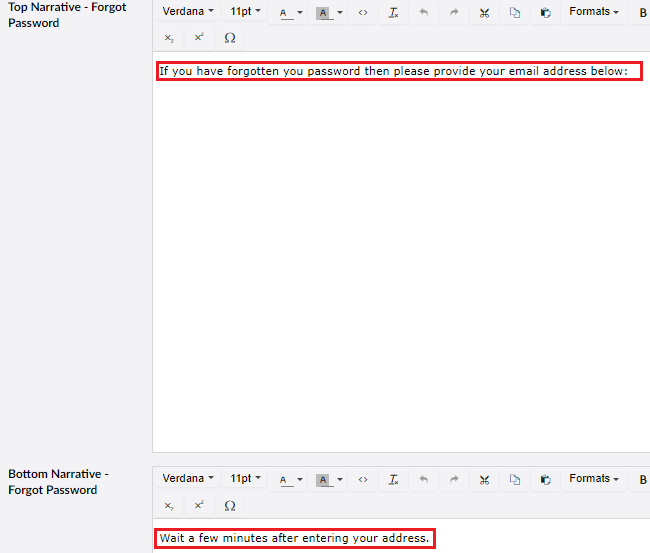Open the Verdana font dropdown in bottom editor

188,479
